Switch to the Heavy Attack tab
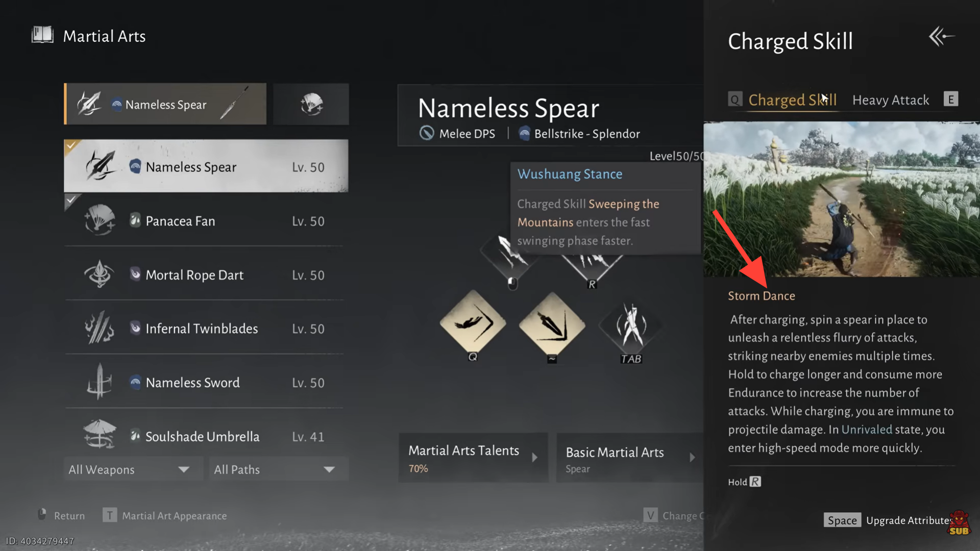 891,100
